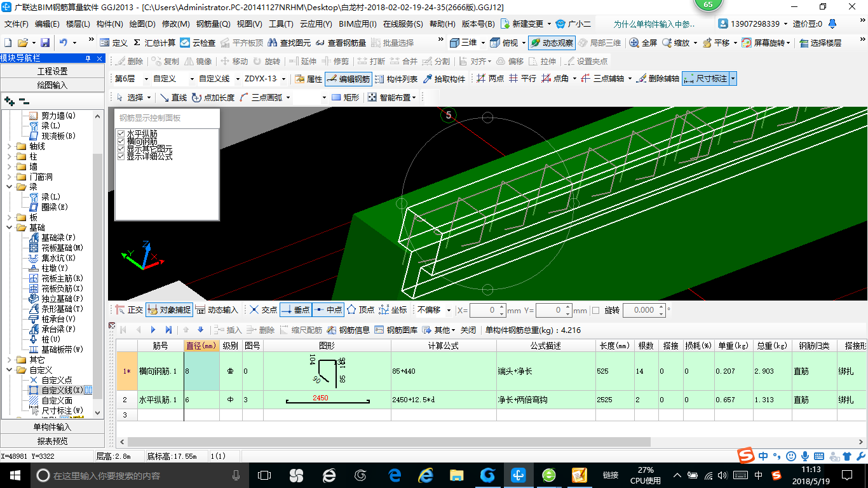Toggle 正交 orthogonal mode
The height and width of the screenshot is (488, 868).
pyautogui.click(x=129, y=309)
